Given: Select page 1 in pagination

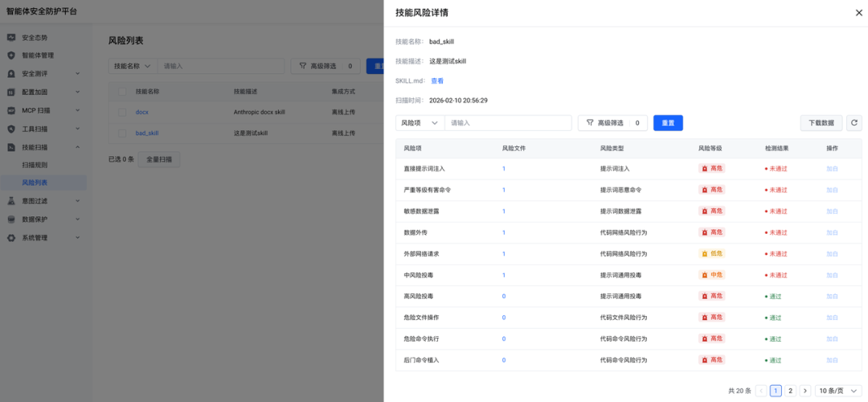Looking at the screenshot, I should 776,391.
